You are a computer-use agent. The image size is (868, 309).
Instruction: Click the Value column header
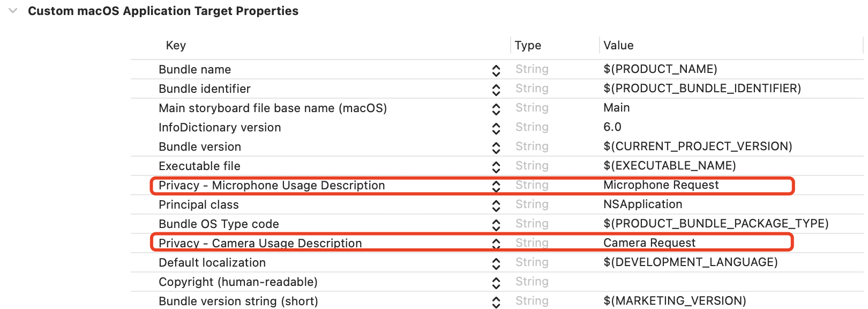point(618,46)
